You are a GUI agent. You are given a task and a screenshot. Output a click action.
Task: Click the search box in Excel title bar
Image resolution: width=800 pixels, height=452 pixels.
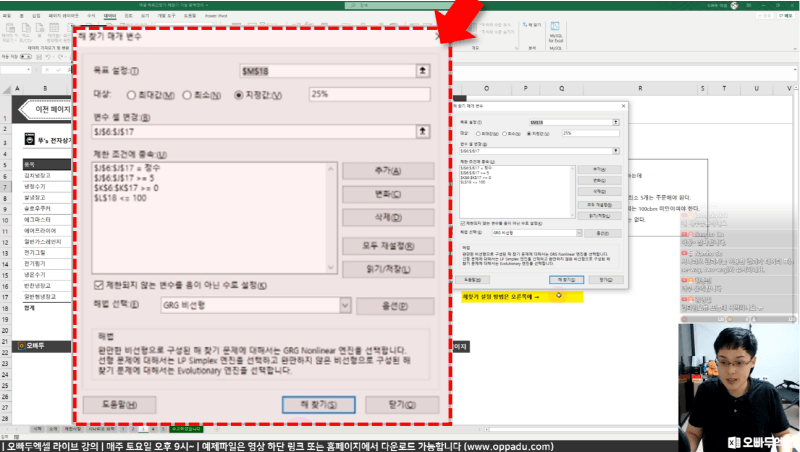pos(399,5)
